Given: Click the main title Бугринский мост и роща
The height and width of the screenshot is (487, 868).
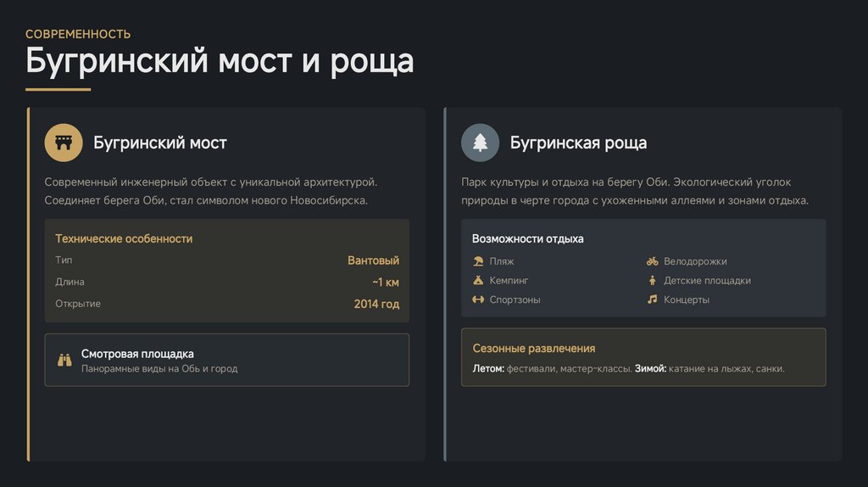Looking at the screenshot, I should 220,62.
